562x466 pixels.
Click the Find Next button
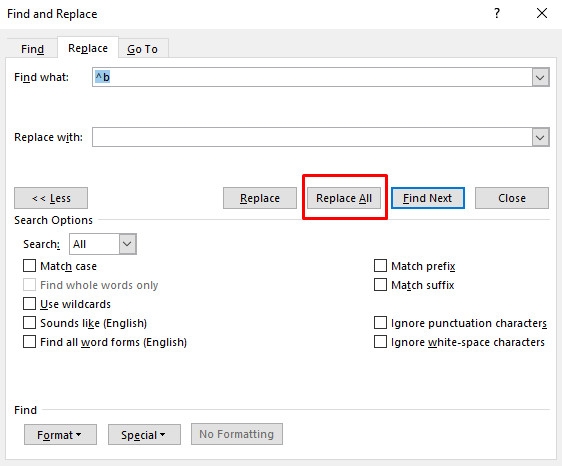(428, 198)
